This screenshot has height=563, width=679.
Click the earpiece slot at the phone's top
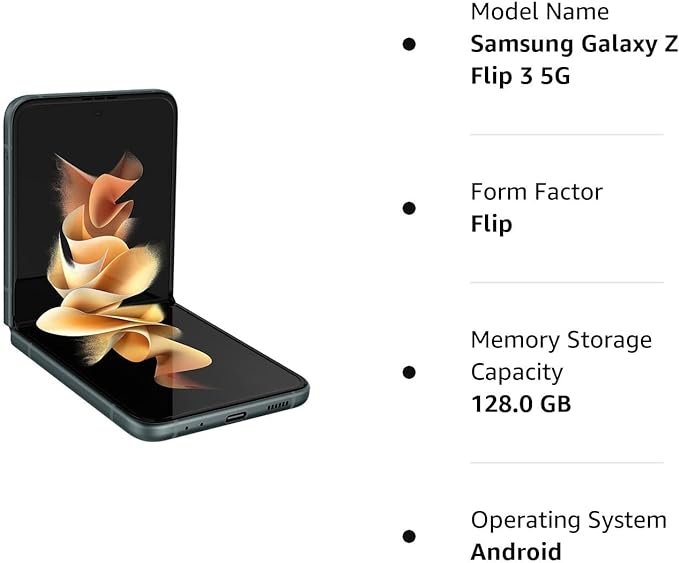point(98,98)
